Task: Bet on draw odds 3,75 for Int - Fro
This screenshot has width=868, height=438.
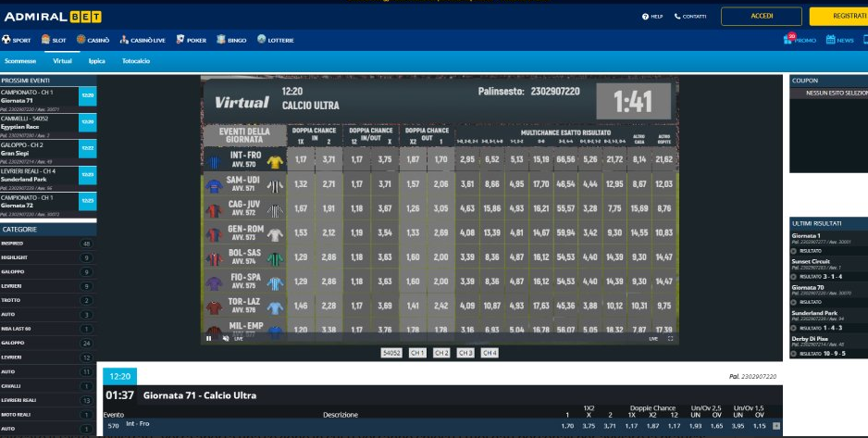Action: click(589, 426)
